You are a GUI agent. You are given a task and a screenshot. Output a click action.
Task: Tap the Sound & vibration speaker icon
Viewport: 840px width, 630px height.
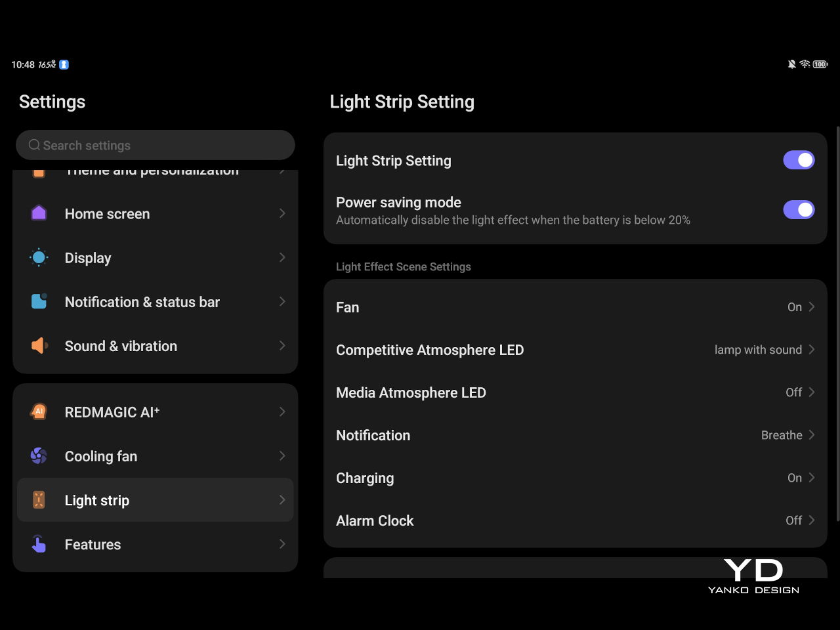tap(39, 346)
